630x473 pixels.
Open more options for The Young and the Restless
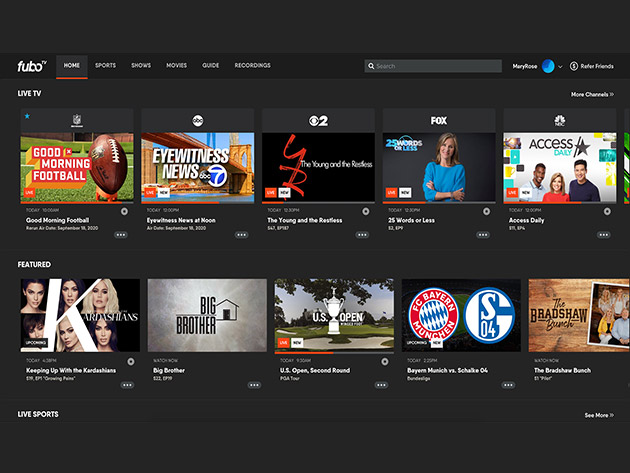(x=362, y=235)
